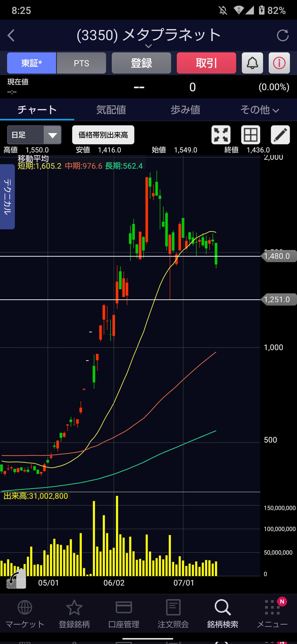Open the price alert bell

click(x=252, y=63)
